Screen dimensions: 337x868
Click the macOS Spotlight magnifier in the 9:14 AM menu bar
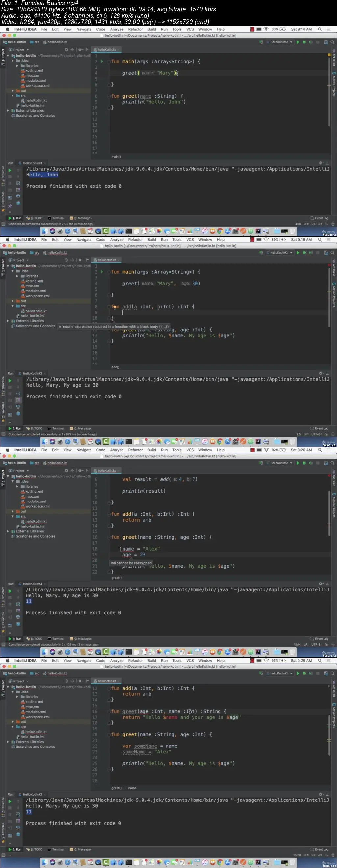pos(320,29)
